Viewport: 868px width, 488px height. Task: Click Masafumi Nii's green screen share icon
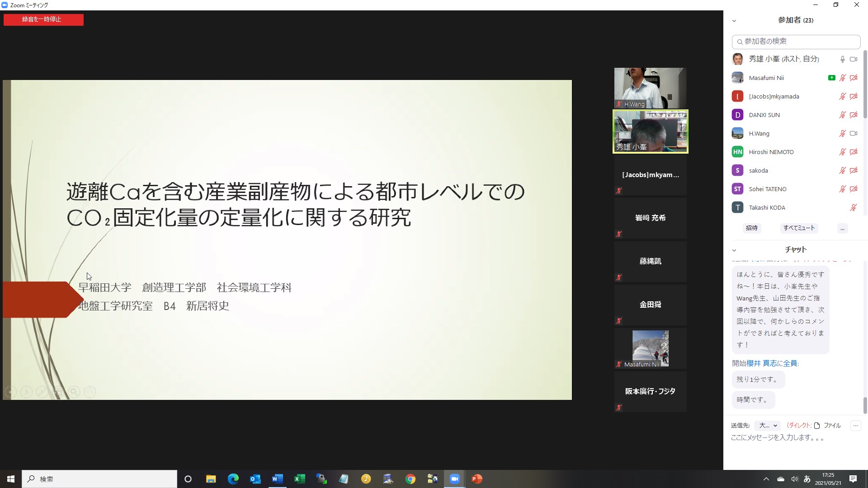pyautogui.click(x=831, y=78)
